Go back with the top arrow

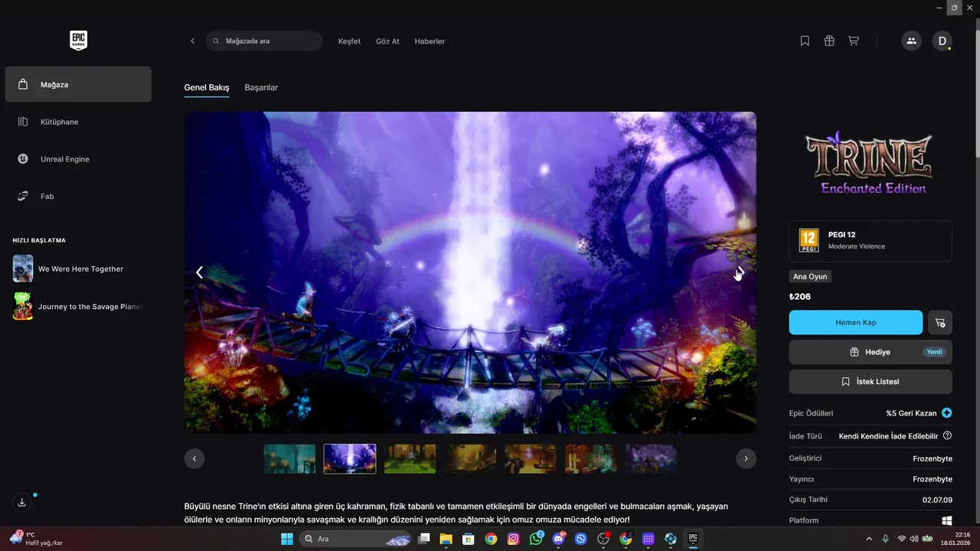click(192, 41)
